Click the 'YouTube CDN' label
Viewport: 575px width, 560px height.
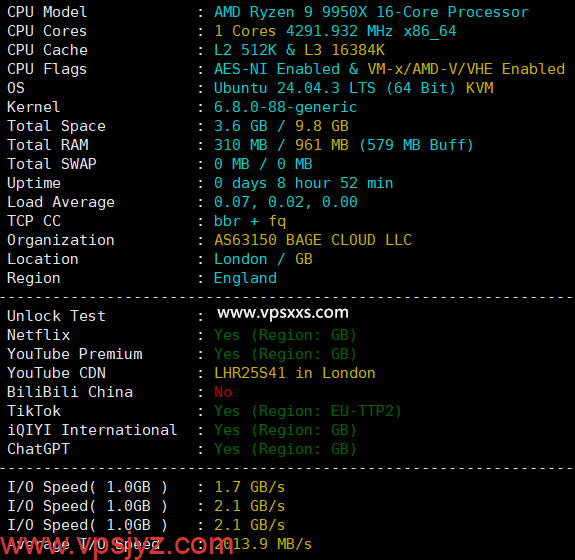coord(56,373)
